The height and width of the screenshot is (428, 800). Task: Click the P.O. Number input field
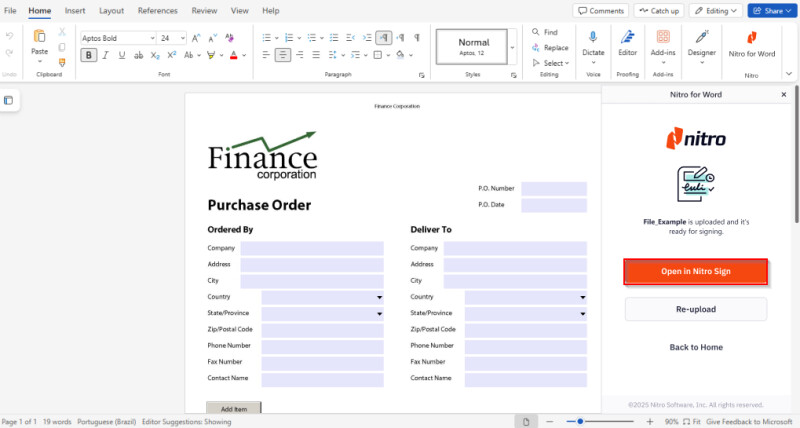tap(553, 189)
